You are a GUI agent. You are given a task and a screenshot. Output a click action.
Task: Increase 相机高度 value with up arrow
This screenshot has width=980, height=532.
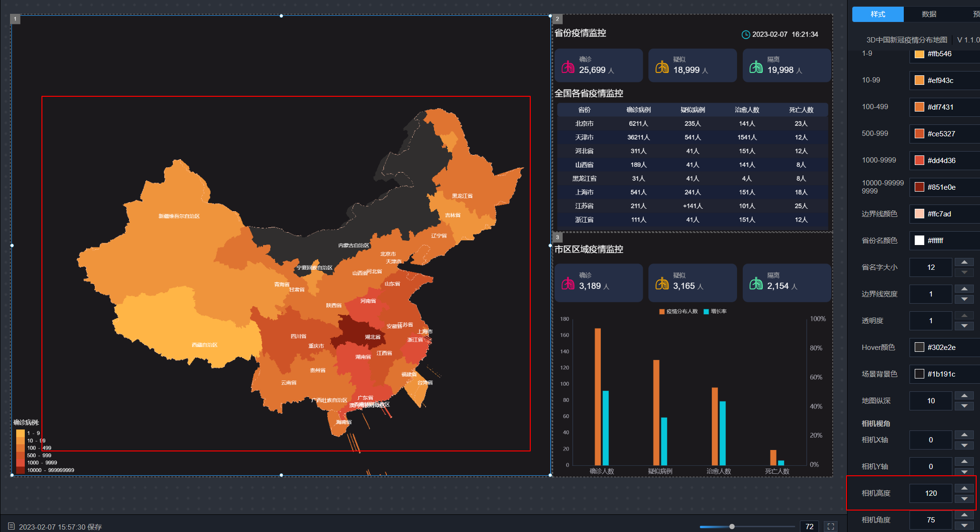pyautogui.click(x=964, y=488)
